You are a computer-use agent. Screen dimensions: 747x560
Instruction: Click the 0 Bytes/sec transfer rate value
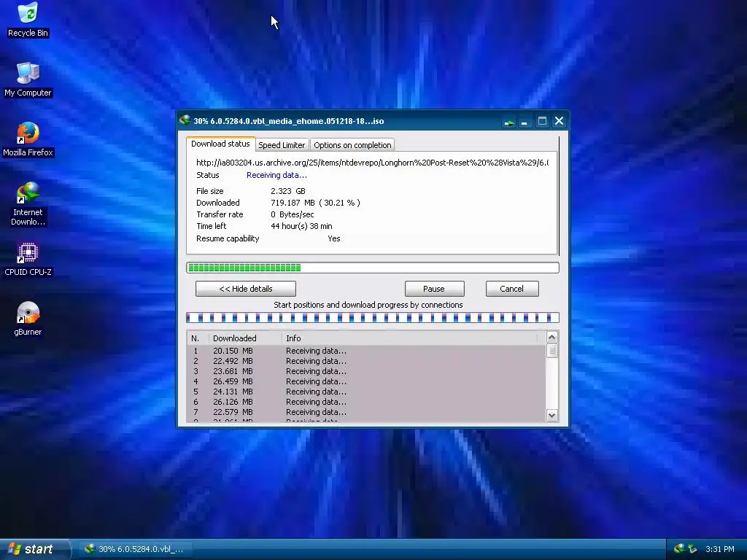[292, 215]
